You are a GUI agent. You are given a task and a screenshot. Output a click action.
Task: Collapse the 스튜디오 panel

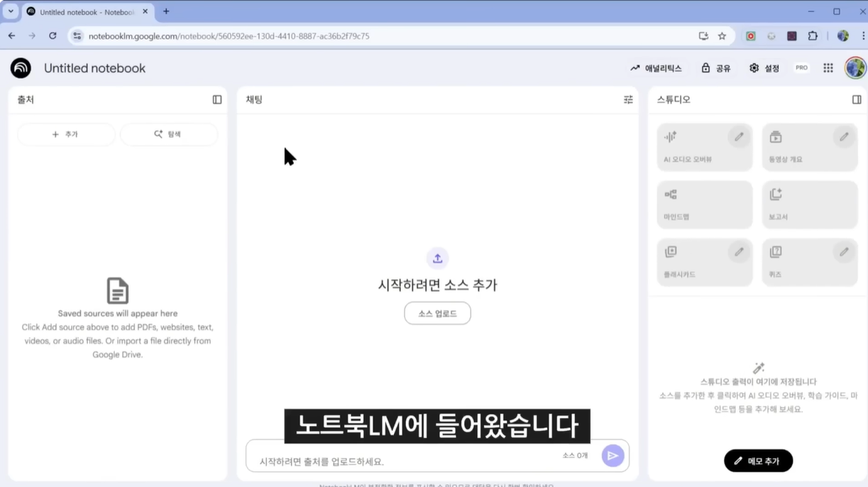pos(856,100)
